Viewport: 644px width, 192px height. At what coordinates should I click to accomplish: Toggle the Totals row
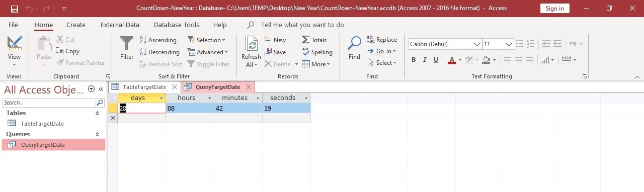click(x=314, y=40)
